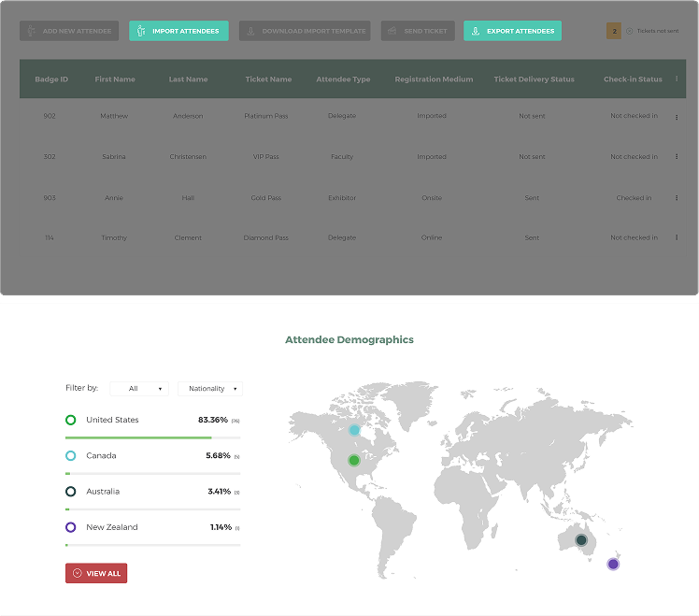Select the United States circle indicator
This screenshot has width=699, height=616.
(x=70, y=420)
